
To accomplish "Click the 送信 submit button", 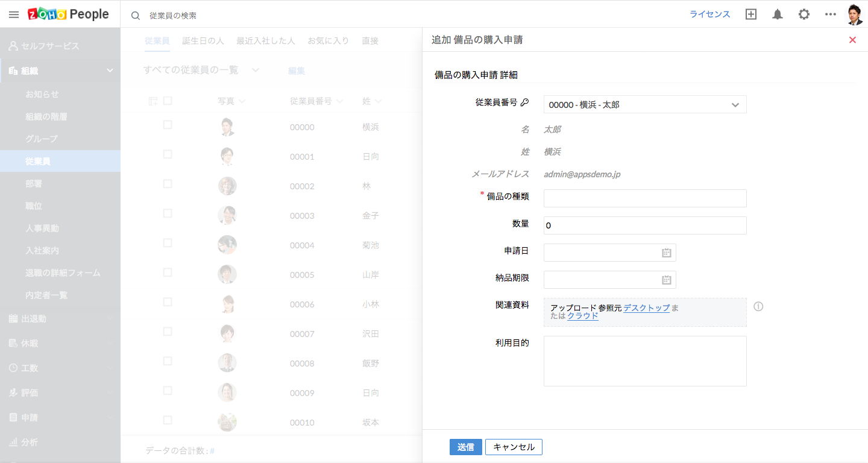I will [x=465, y=447].
